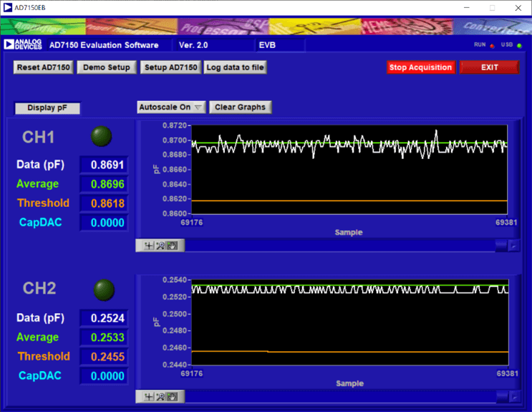
Task: Click the CH2 Data value 0.2524
Action: click(x=104, y=318)
